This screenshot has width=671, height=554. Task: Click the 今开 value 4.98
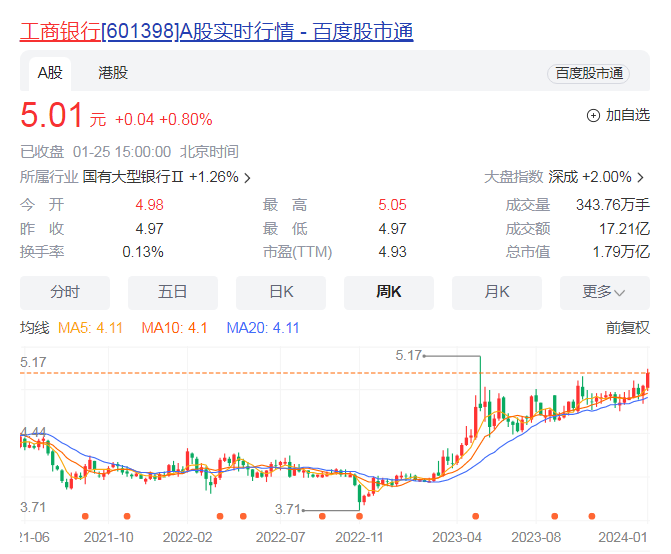coord(149,205)
